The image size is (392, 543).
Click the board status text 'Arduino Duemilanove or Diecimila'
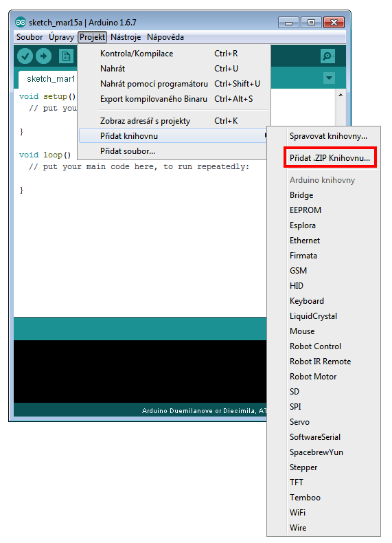(x=203, y=411)
